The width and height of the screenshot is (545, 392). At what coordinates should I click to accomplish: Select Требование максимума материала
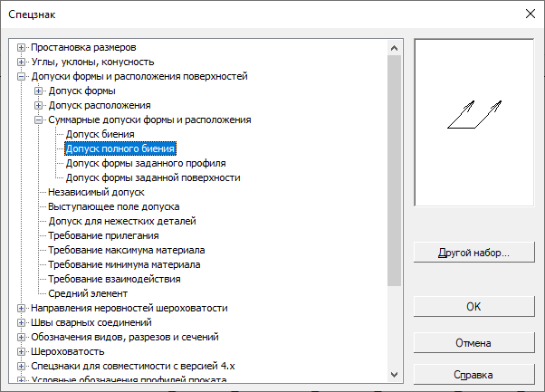click(x=126, y=250)
